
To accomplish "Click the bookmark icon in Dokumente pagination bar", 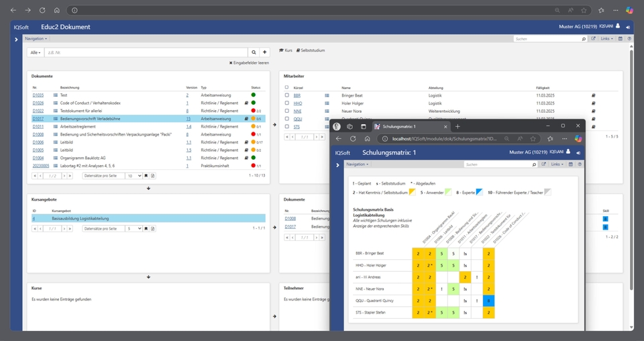I will click(x=146, y=176).
